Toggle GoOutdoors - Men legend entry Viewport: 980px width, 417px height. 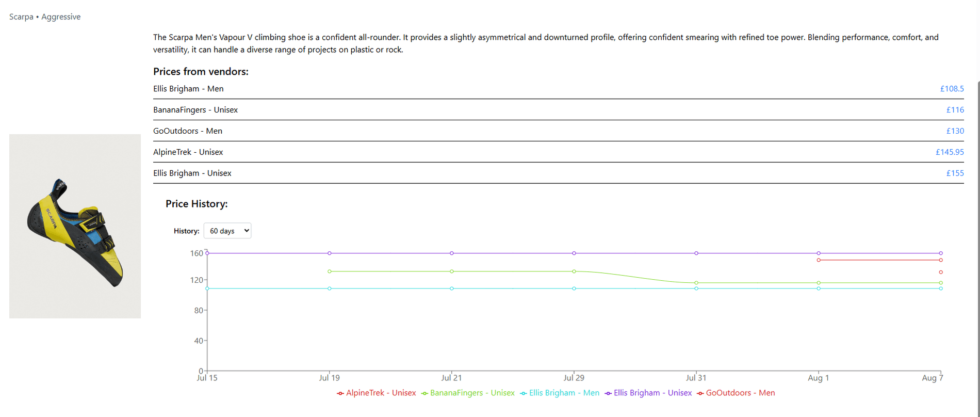coord(736,393)
